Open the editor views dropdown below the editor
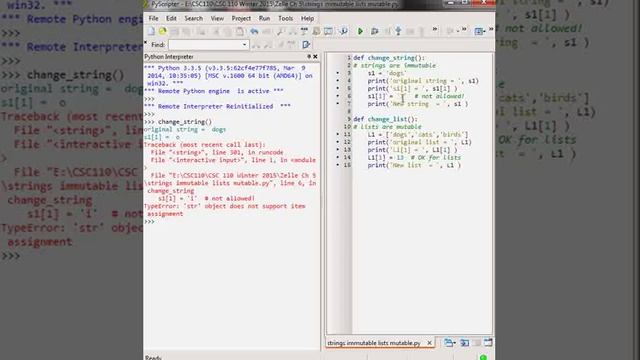 click(449, 343)
